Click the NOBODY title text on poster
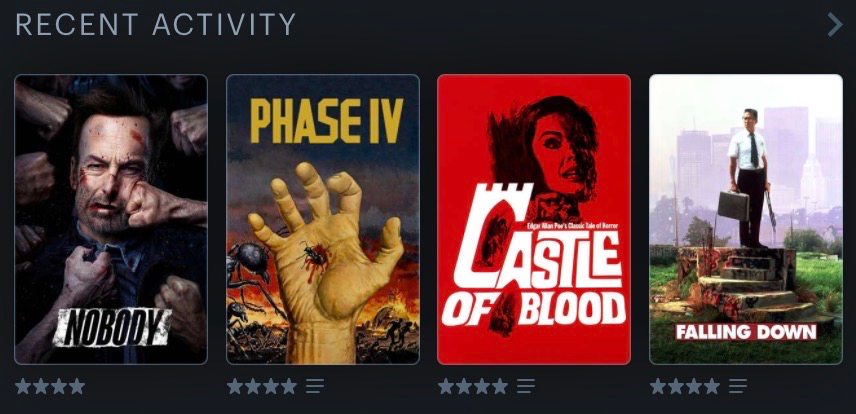 (x=112, y=327)
